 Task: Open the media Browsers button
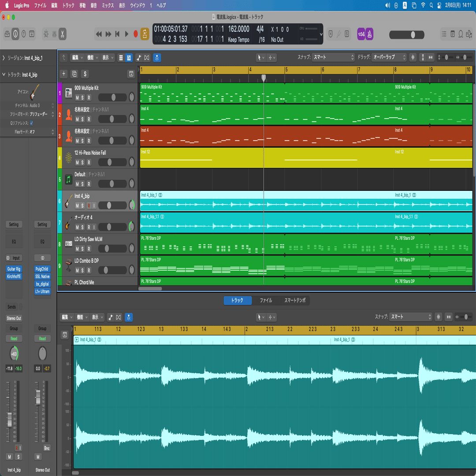pos(469,34)
